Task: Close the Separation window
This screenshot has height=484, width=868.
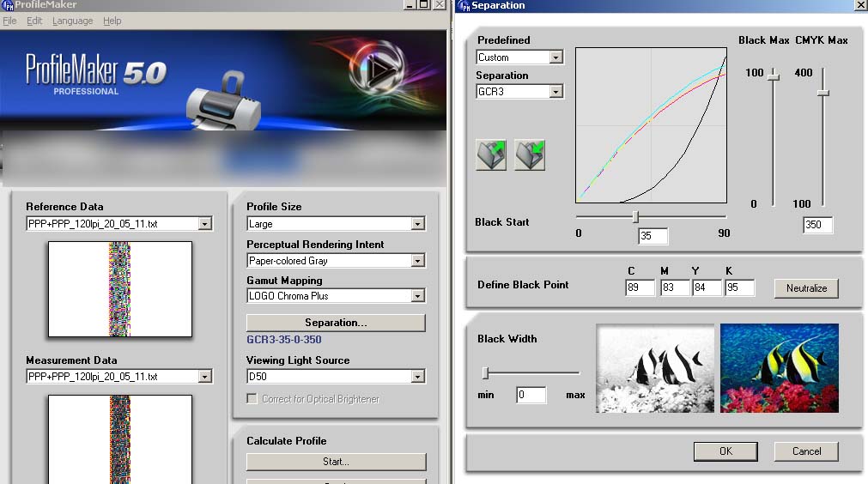Action: tap(861, 5)
